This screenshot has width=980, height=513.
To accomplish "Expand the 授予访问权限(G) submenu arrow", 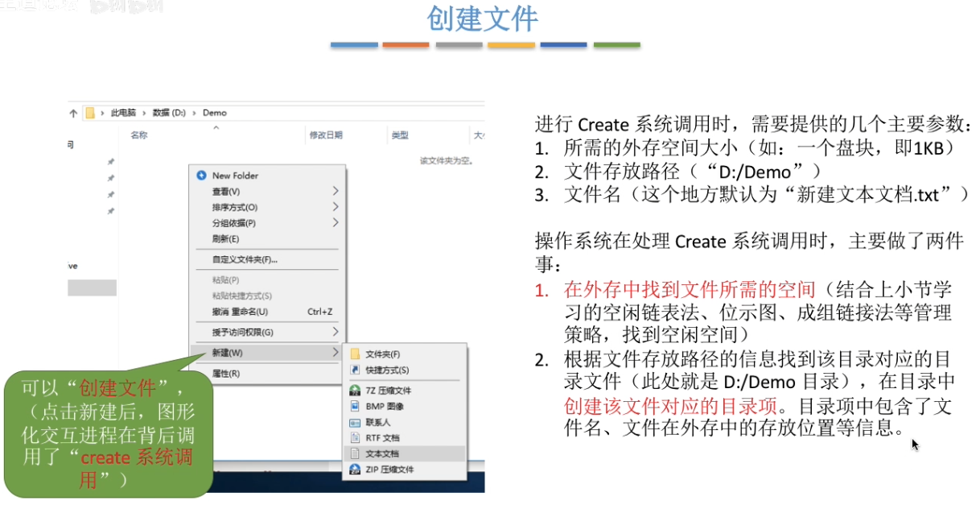I will coord(335,332).
